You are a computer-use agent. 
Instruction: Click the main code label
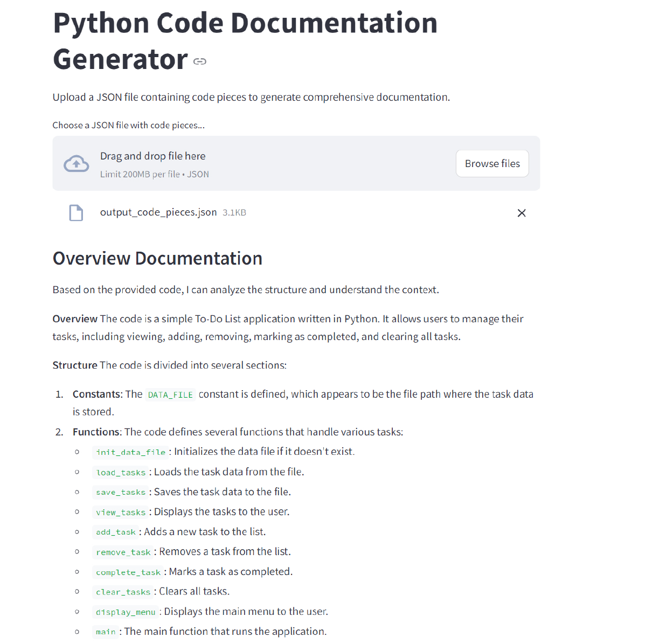click(x=106, y=632)
